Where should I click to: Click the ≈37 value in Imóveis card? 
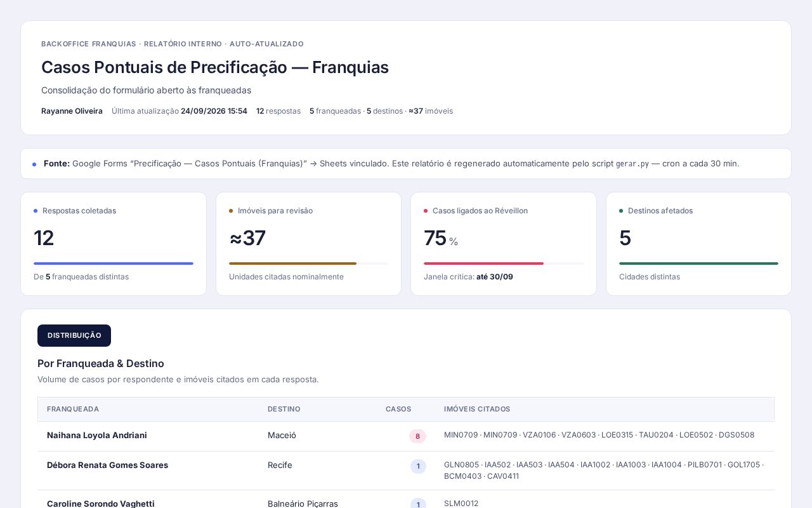[x=247, y=238]
